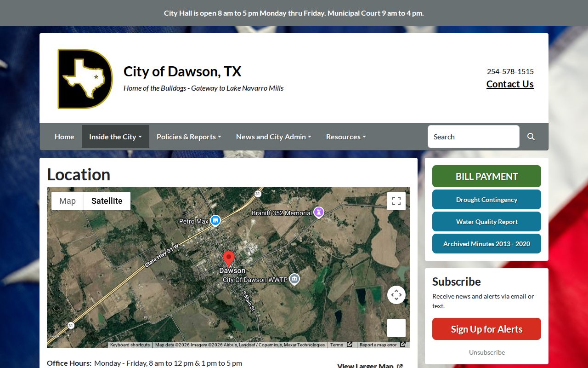Click the Location page heading
The width and height of the screenshot is (588, 368).
79,174
